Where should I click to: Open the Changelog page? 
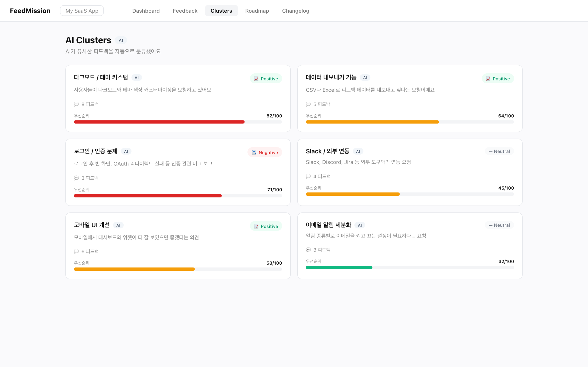pos(295,11)
